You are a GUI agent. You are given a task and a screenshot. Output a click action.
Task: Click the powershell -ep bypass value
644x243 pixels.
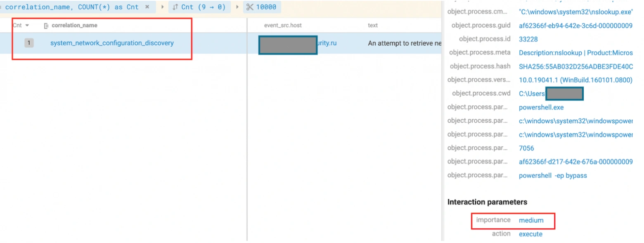tap(553, 176)
